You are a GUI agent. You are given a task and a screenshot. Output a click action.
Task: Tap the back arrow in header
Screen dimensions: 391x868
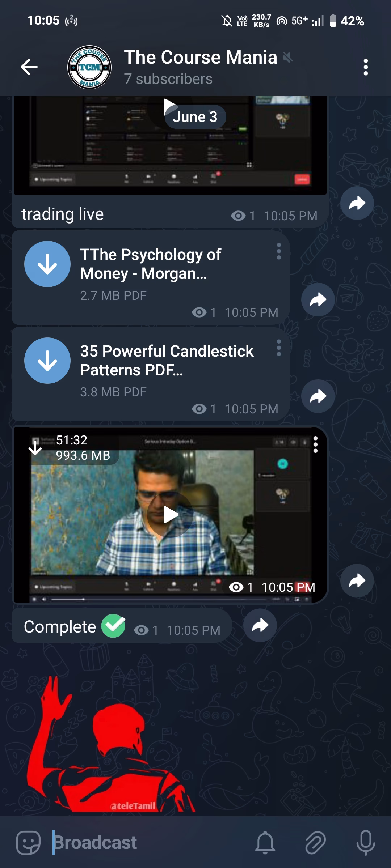point(29,67)
